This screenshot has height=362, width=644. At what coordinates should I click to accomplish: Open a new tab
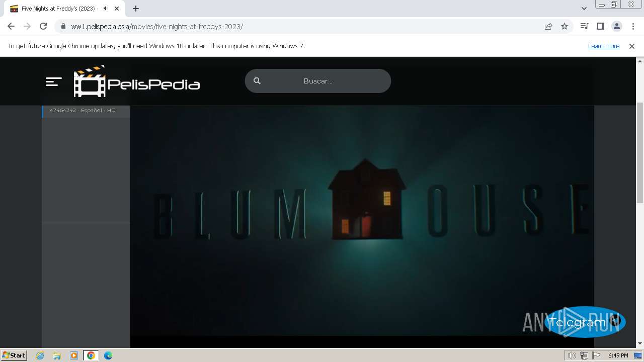click(136, 9)
